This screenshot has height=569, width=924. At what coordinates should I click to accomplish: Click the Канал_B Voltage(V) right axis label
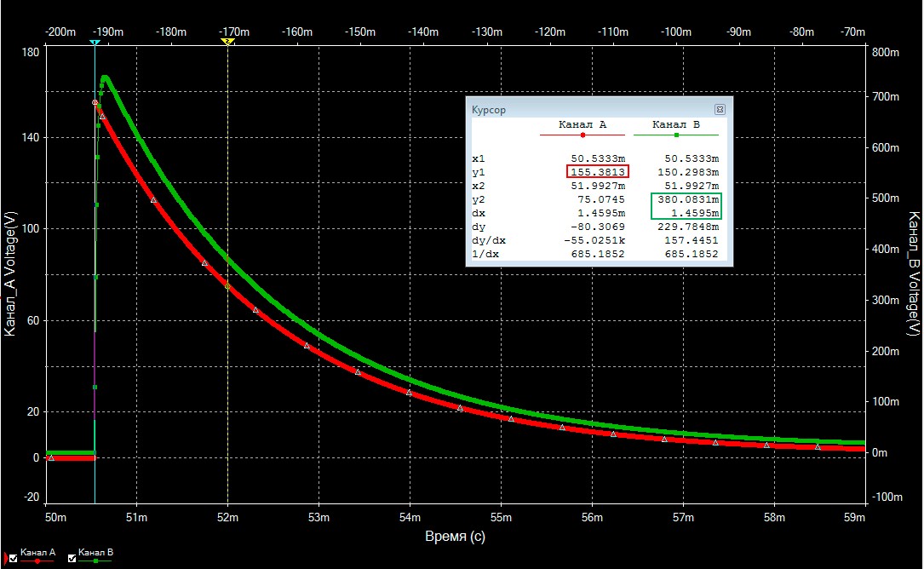click(x=913, y=273)
